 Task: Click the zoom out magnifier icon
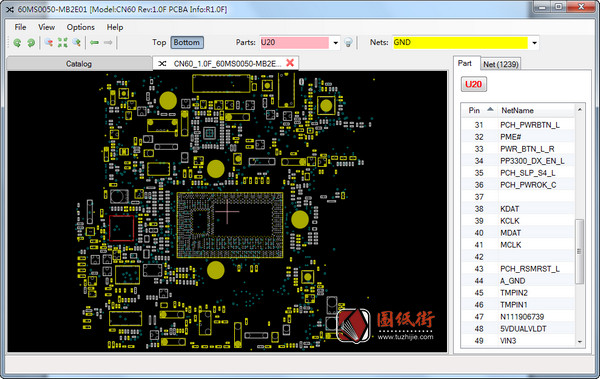click(49, 42)
